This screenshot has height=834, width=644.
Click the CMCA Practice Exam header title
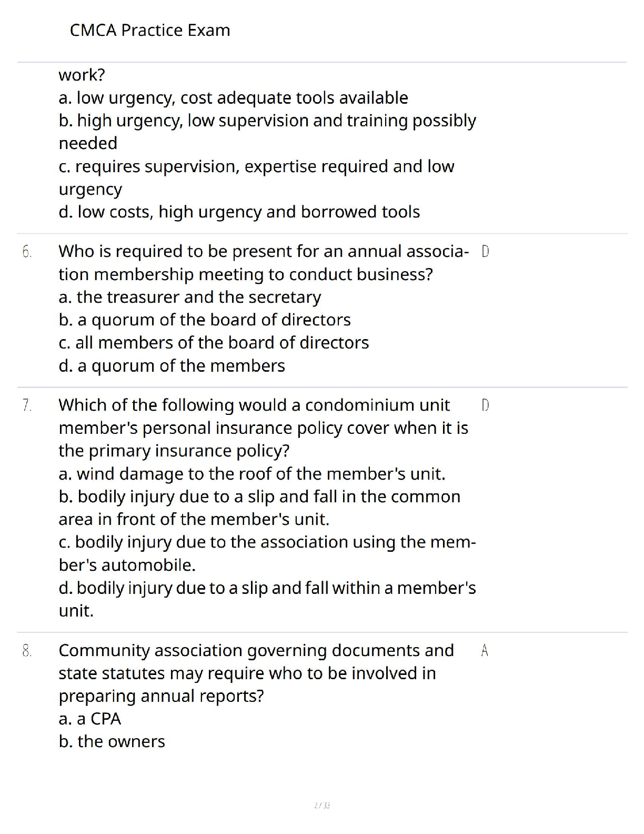point(150,31)
